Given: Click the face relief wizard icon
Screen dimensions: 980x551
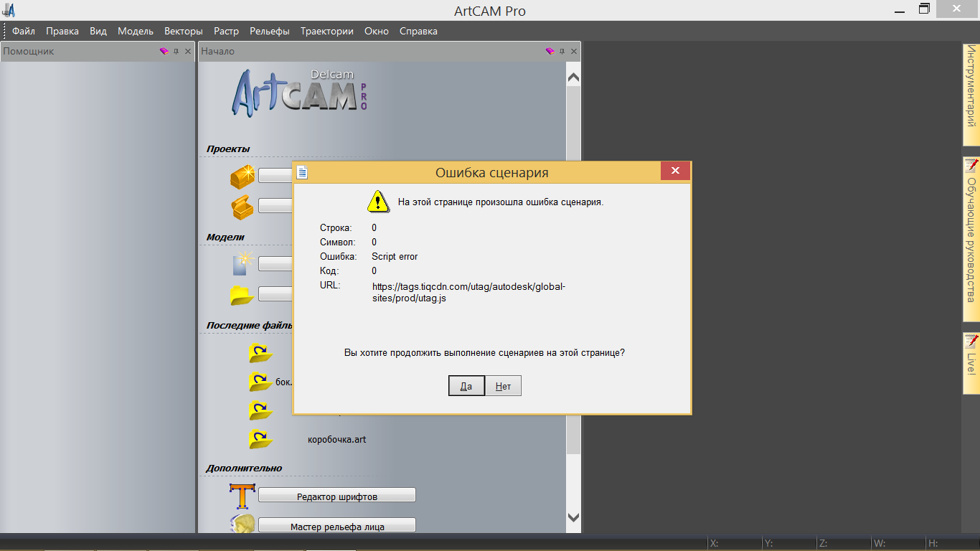Looking at the screenshot, I should pyautogui.click(x=242, y=524).
